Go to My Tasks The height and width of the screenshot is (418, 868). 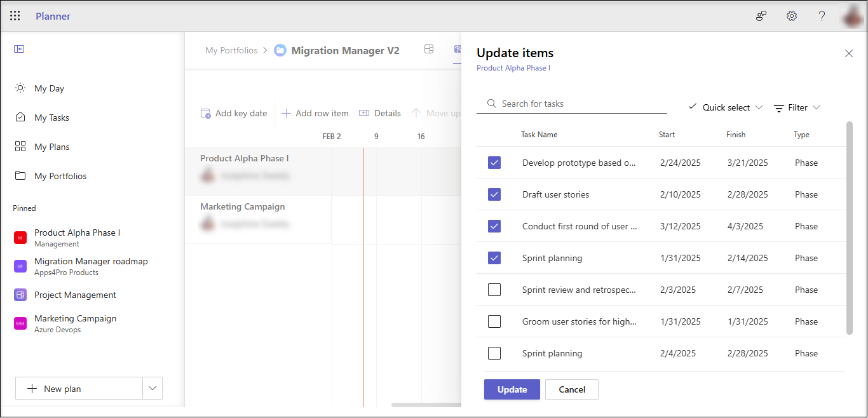pos(51,117)
